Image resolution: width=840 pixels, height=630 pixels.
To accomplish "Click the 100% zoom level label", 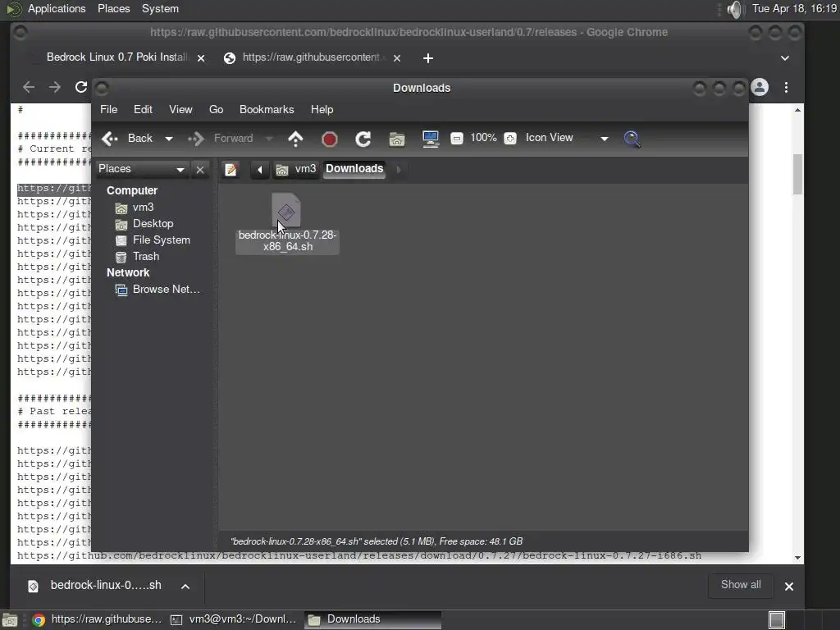I will click(483, 138).
